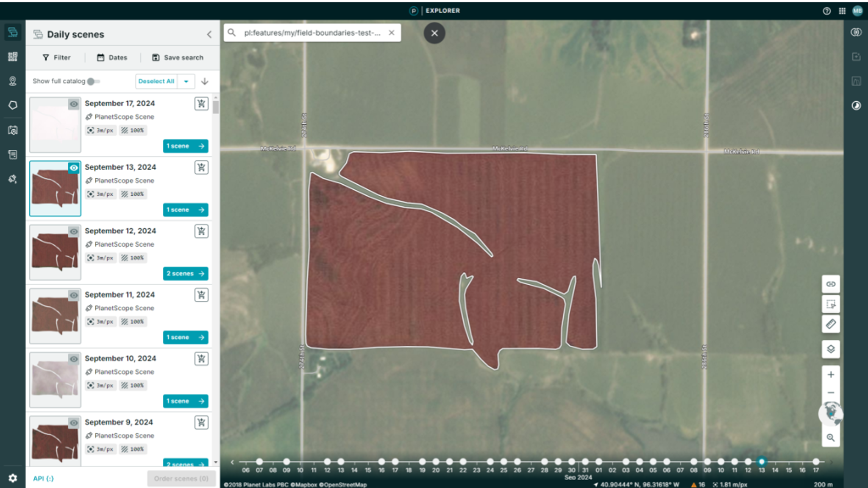
Task: Add September 13, 2024 scene to cart
Action: [x=201, y=167]
